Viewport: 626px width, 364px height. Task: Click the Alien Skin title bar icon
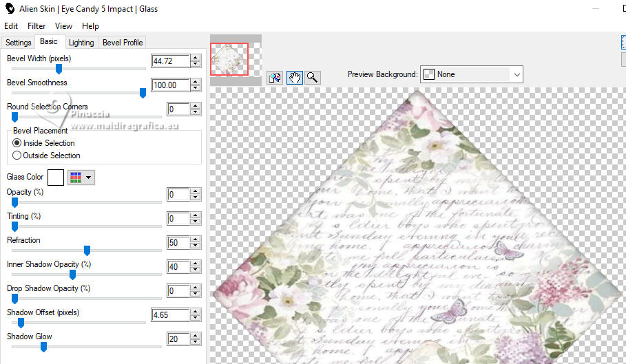click(10, 8)
